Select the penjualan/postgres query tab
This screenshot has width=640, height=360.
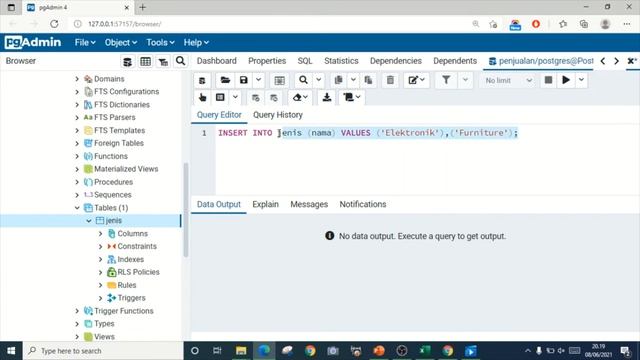coord(540,61)
